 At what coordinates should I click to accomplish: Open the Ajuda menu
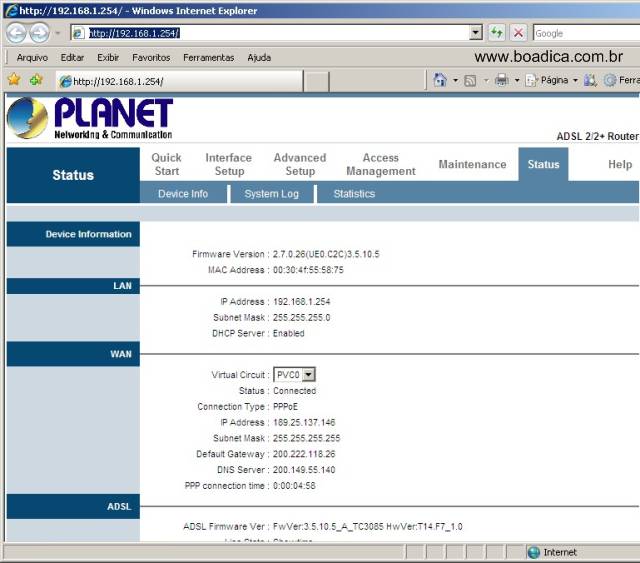pos(259,58)
